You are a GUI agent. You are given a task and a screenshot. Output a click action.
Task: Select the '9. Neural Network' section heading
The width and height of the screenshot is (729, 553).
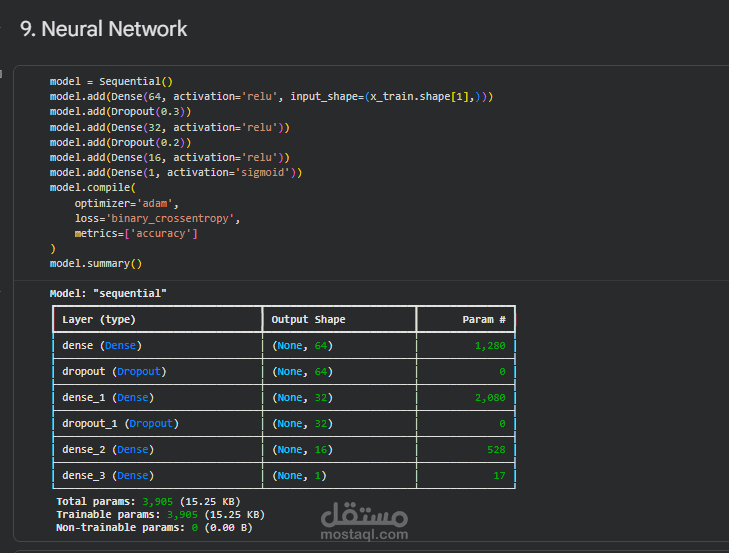(x=103, y=29)
